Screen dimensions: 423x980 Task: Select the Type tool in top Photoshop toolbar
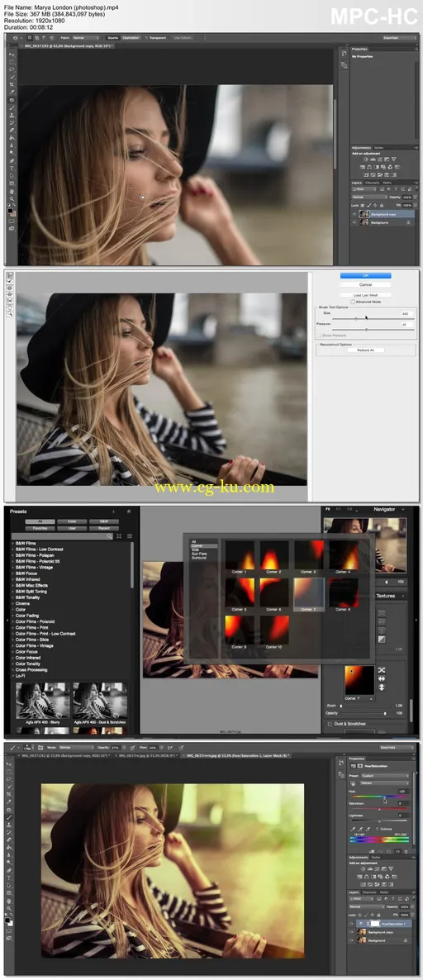point(12,168)
